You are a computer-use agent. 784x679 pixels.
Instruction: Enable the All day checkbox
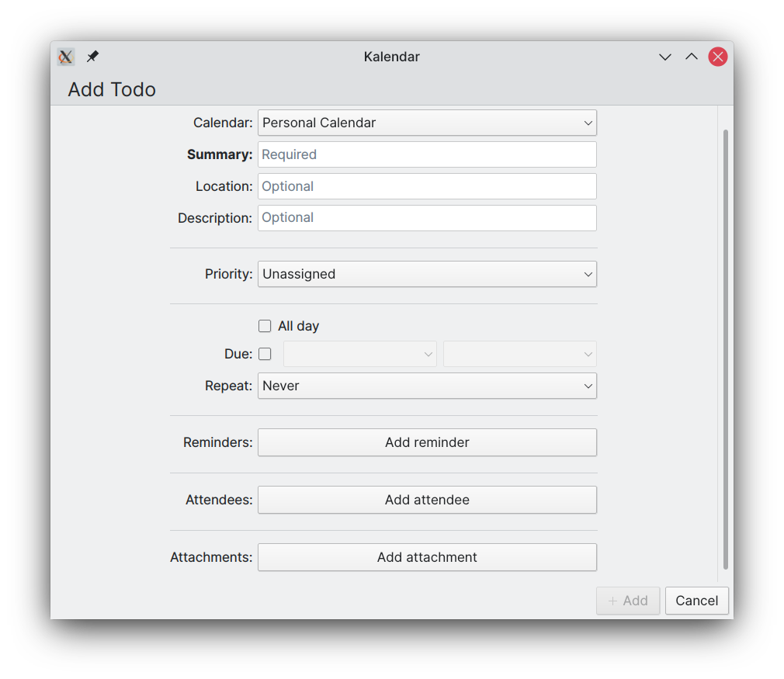coord(265,326)
